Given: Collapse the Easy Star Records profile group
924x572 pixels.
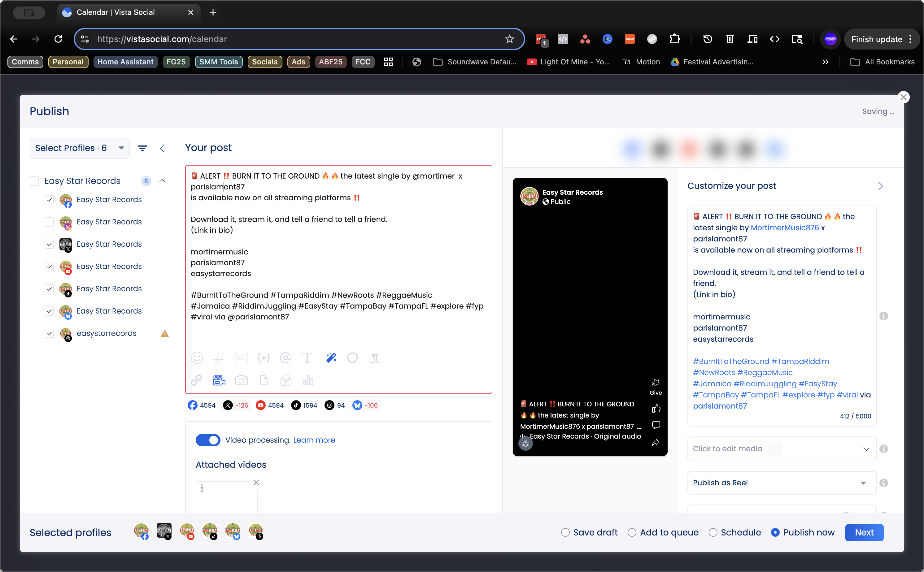Looking at the screenshot, I should pos(163,181).
